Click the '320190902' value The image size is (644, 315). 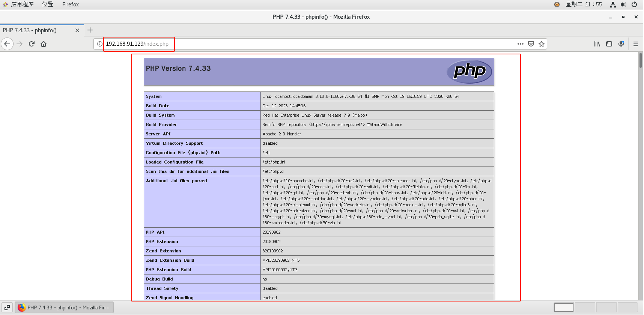pos(273,251)
